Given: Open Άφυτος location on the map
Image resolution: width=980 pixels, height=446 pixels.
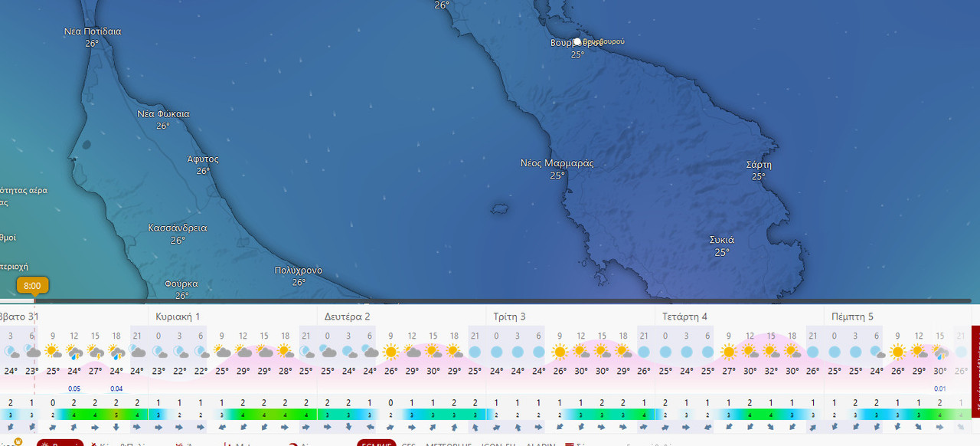Looking at the screenshot, I should coord(203,159).
